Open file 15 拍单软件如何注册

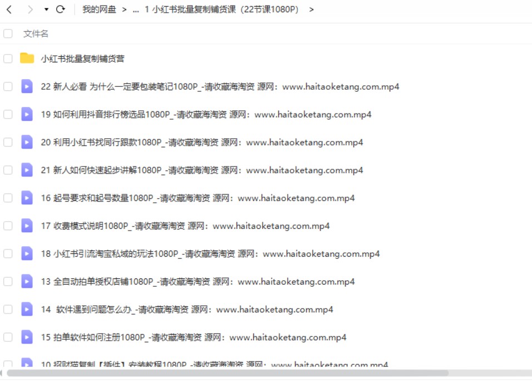[194, 337]
